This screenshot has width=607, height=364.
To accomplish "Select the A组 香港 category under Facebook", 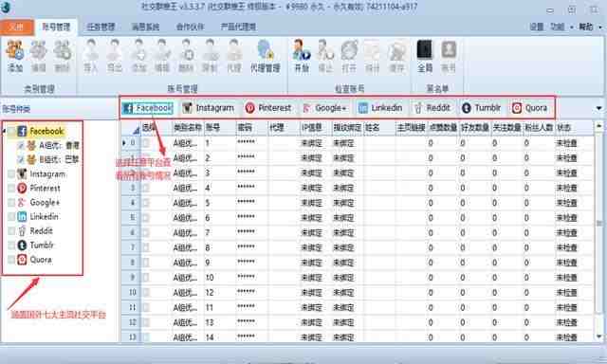I will 59,145.
